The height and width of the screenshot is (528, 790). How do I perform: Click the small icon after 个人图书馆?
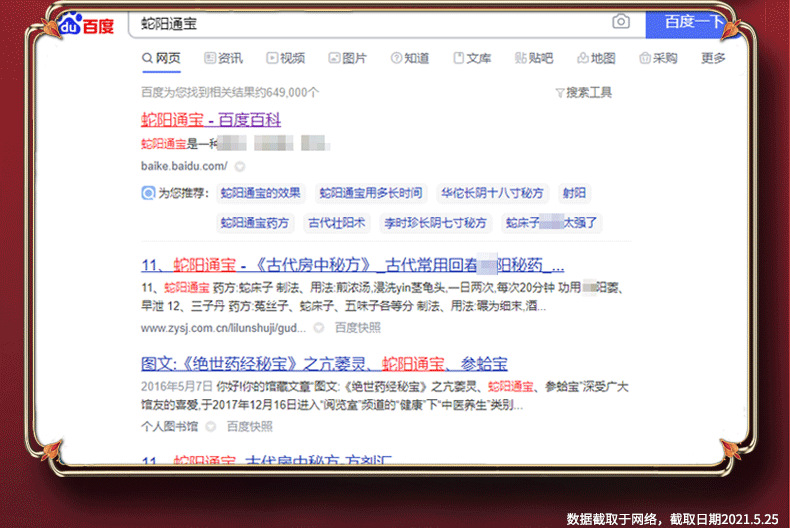tap(211, 427)
